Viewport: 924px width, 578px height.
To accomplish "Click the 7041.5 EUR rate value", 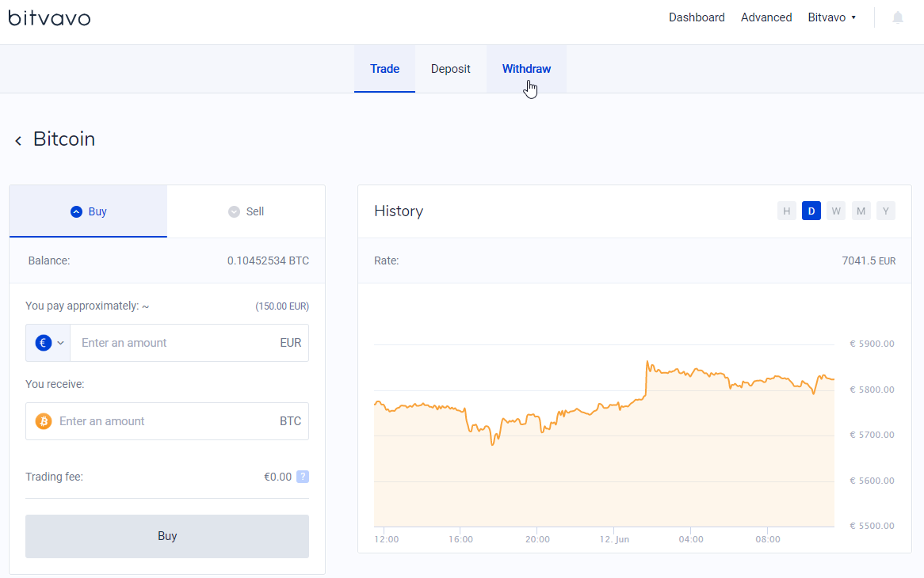I will pos(869,260).
